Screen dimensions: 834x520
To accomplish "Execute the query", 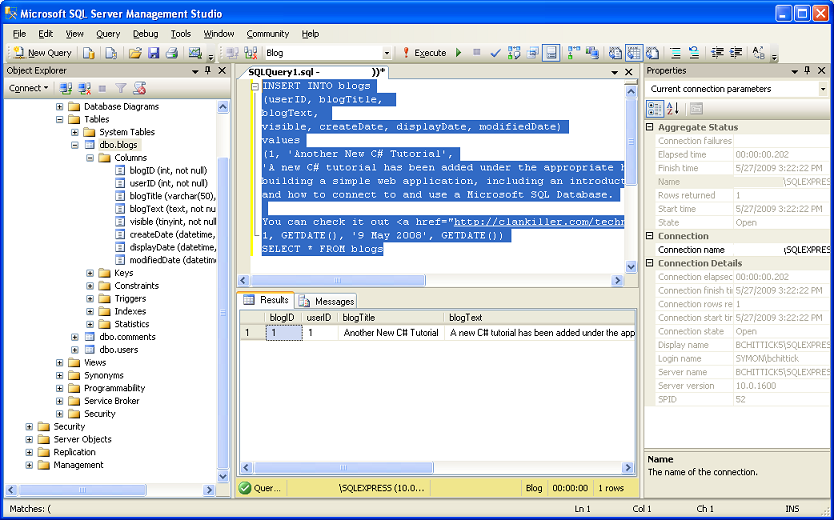I will (424, 53).
